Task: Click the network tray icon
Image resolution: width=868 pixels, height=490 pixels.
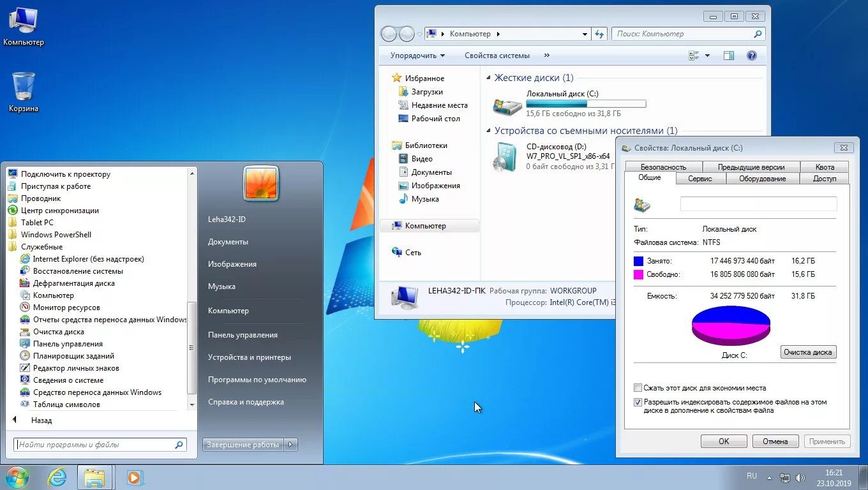Action: pyautogui.click(x=785, y=477)
